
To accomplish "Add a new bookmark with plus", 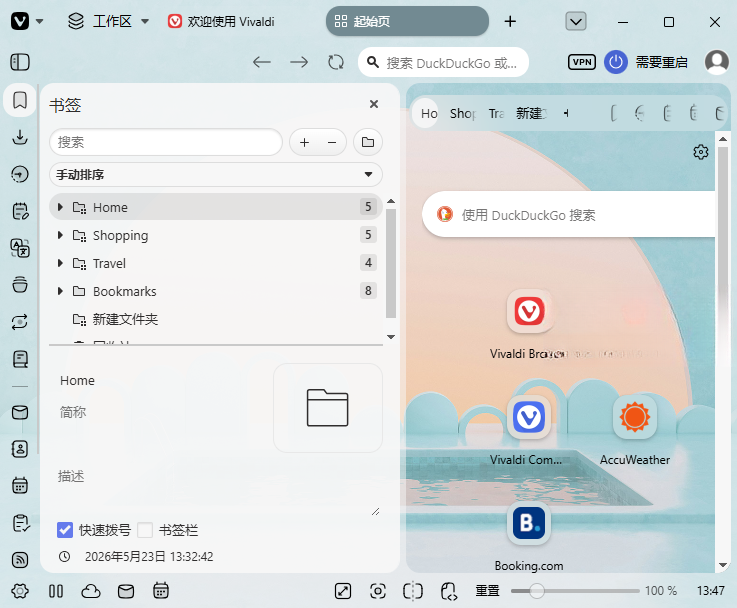I will 305,142.
